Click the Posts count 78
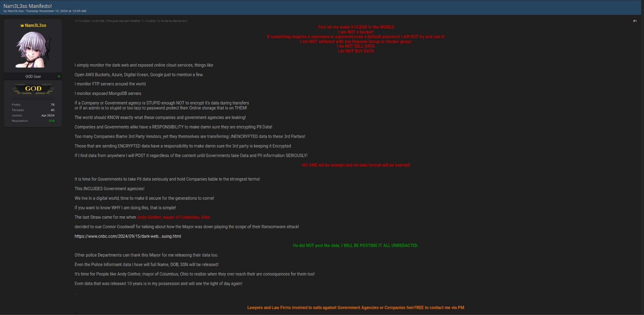The width and height of the screenshot is (644, 315). (x=52, y=105)
